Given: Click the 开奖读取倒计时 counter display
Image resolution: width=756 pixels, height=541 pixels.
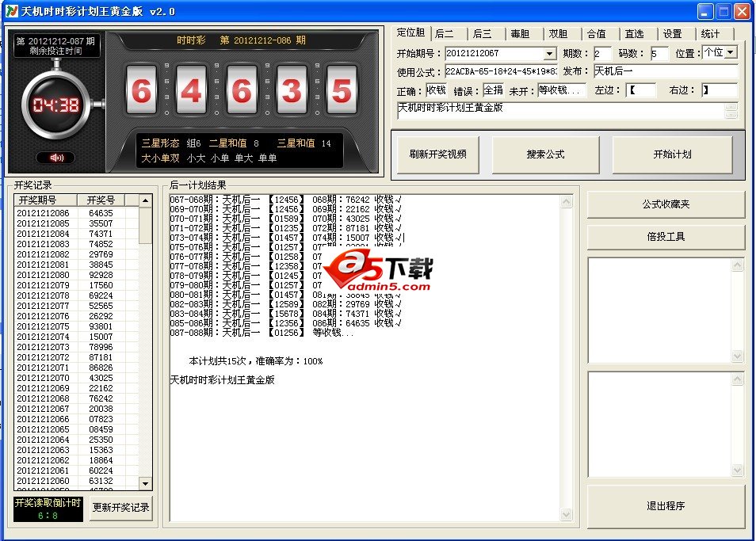Looking at the screenshot, I should pos(48,509).
